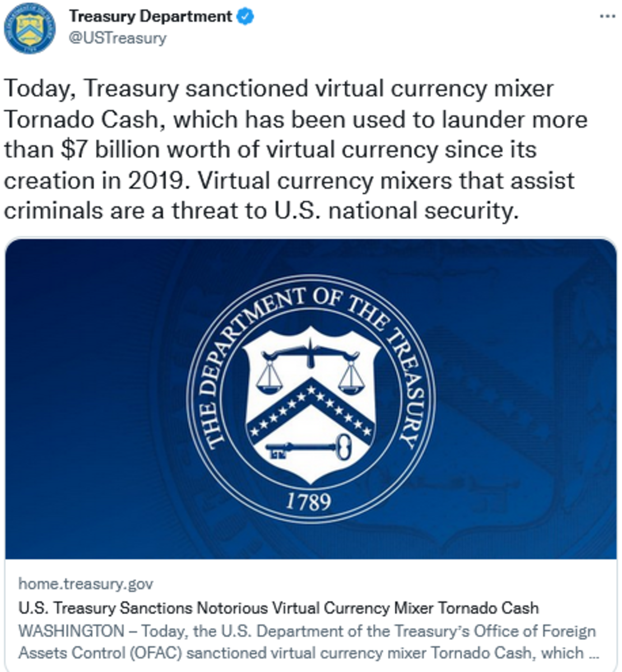Screen dimensions: 622x672
Task: Open the Treasury Department profile avatar
Action: tap(30, 28)
